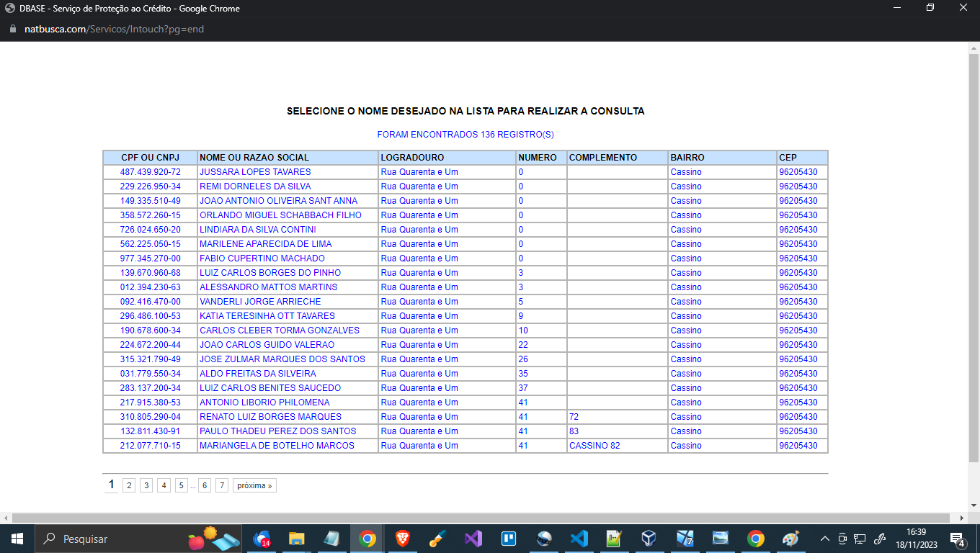Go to results page 3
The height and width of the screenshot is (553, 980).
pyautogui.click(x=146, y=485)
